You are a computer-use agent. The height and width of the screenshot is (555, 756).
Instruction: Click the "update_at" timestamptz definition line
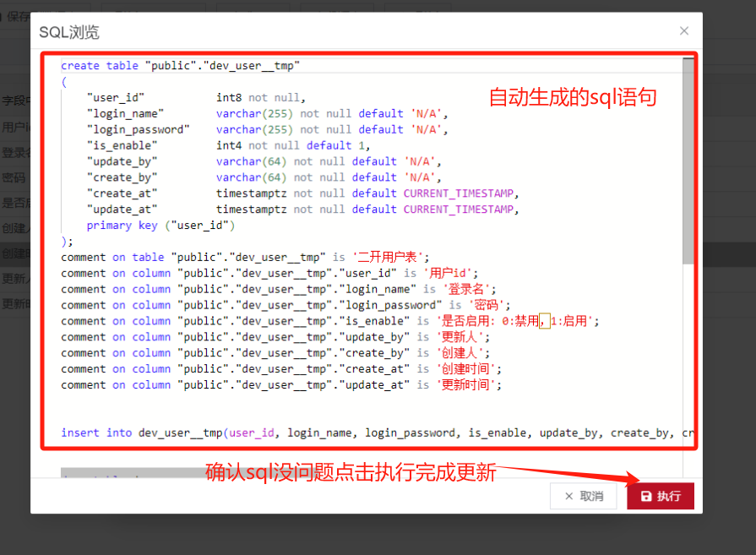(302, 209)
